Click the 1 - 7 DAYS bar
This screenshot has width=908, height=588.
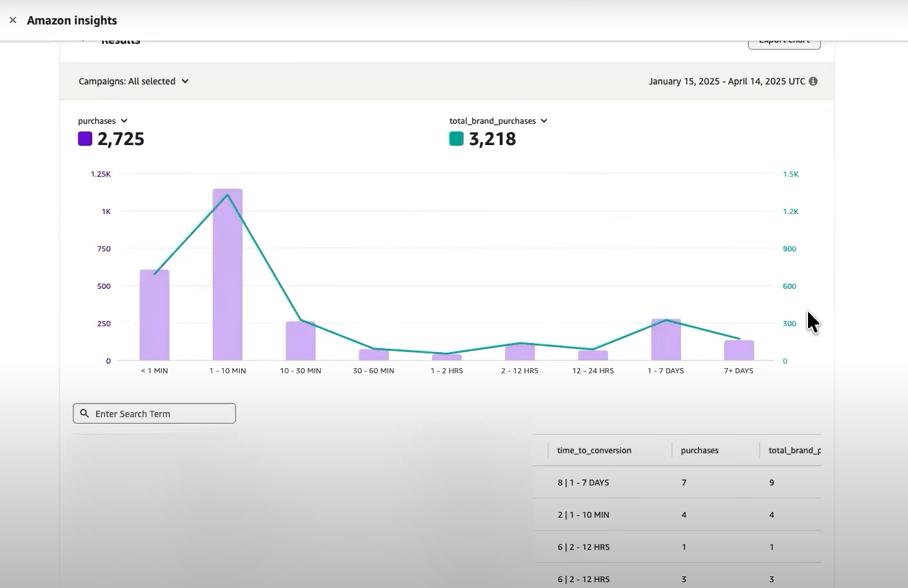666,340
